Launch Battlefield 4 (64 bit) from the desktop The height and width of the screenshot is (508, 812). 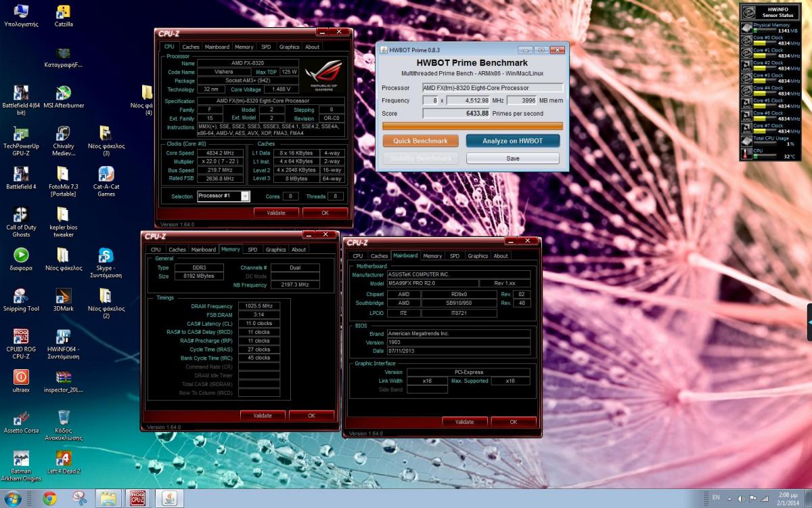21,100
